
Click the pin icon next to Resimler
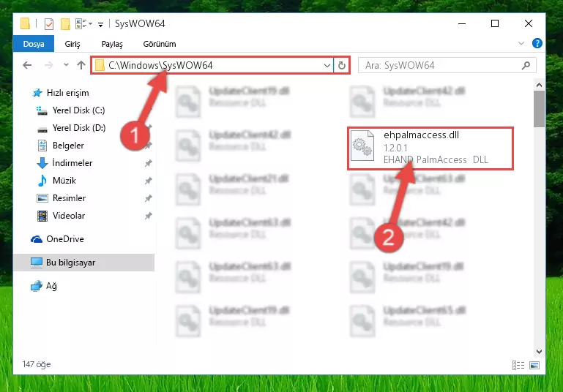click(148, 198)
